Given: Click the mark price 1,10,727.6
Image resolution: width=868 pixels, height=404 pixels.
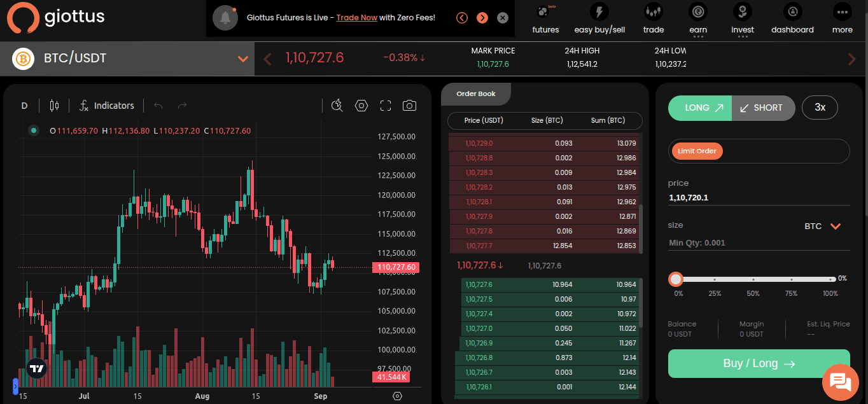Looking at the screenshot, I should 493,64.
